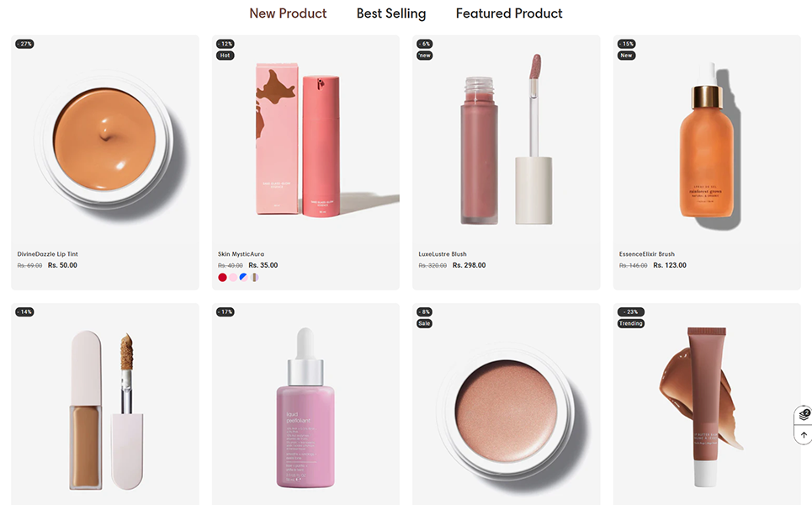
Task: Click the Sale label badge
Action: pyautogui.click(x=424, y=323)
